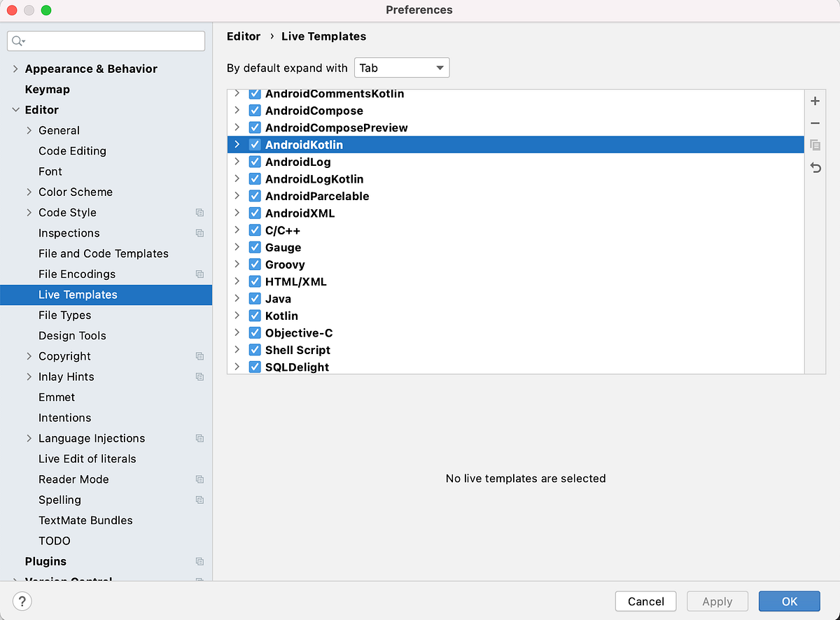Duplicate AndroidKotlin via the copy icon
This screenshot has height=620, width=840.
(x=815, y=145)
